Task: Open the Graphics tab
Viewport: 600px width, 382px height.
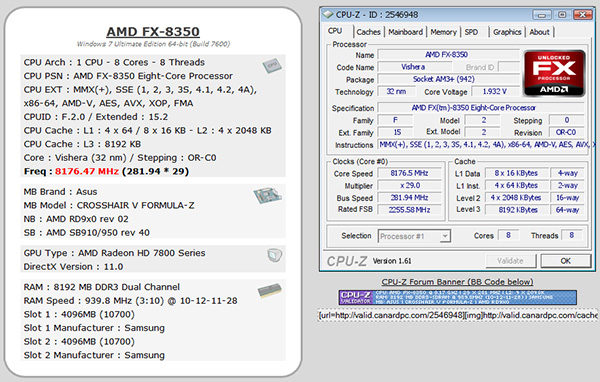Action: (x=507, y=32)
